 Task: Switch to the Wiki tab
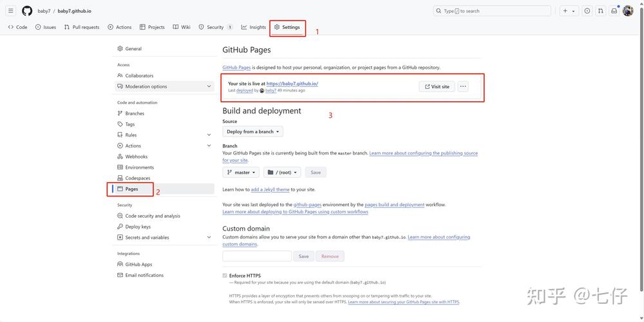click(182, 27)
